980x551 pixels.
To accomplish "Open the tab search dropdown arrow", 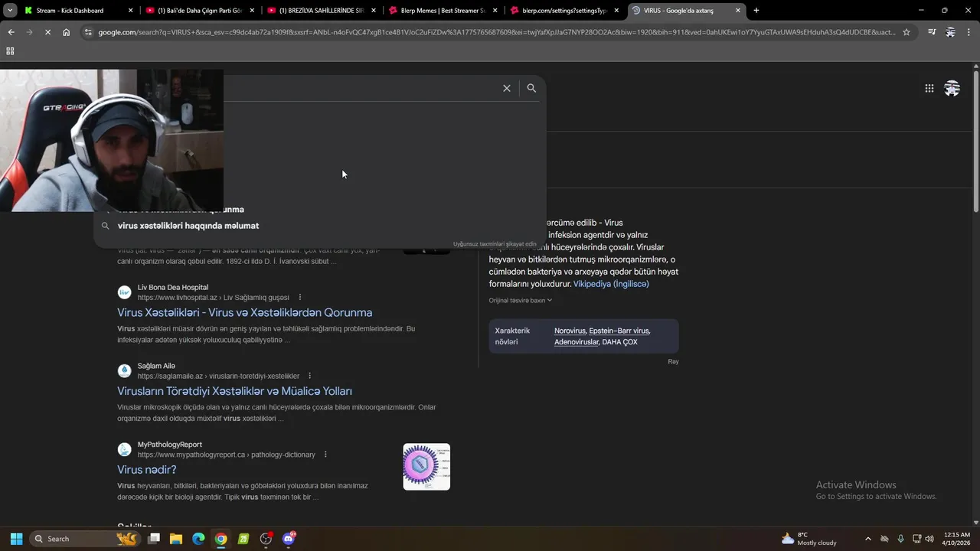I will 10,10.
